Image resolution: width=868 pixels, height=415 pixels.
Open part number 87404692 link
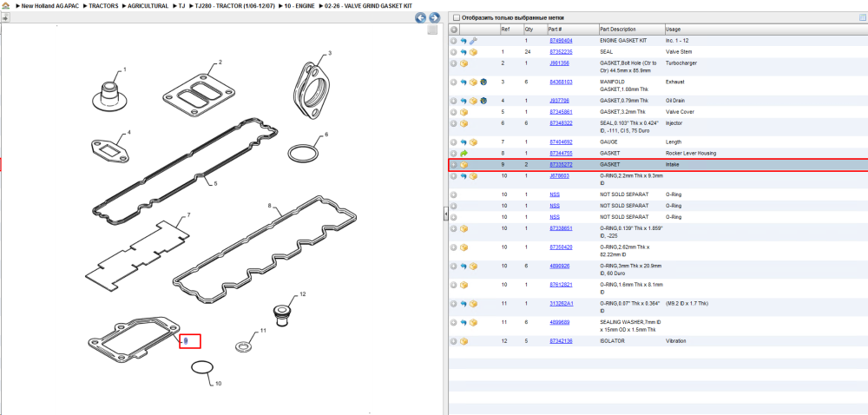click(x=561, y=142)
